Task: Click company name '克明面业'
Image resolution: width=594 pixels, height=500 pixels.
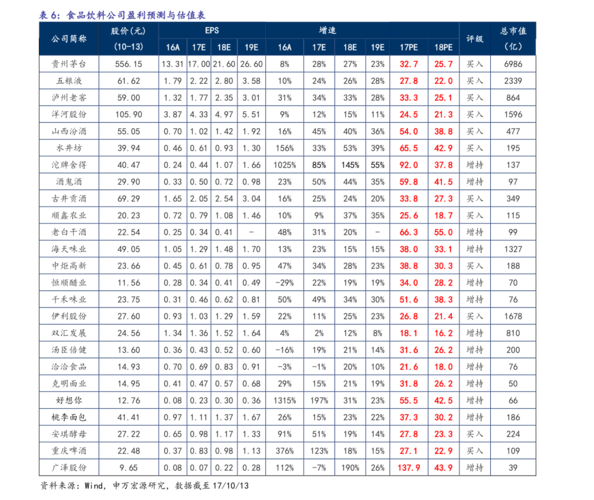Action: (69, 384)
